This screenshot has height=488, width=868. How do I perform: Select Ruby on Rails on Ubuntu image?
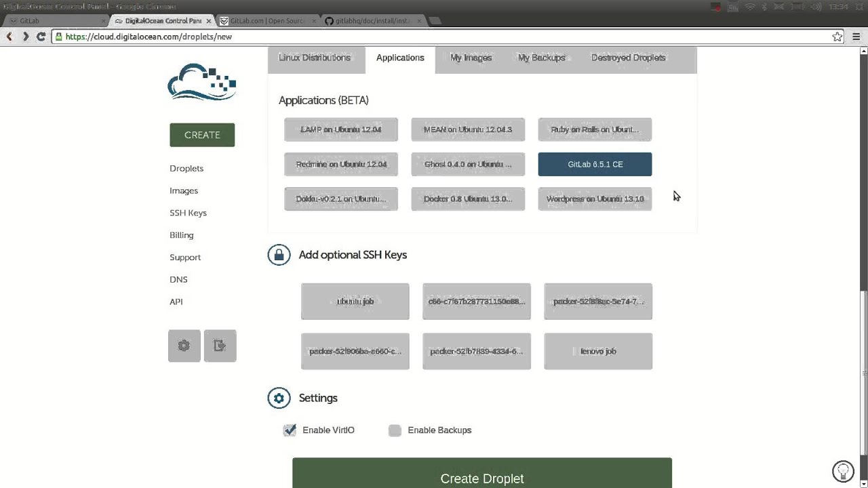point(595,129)
